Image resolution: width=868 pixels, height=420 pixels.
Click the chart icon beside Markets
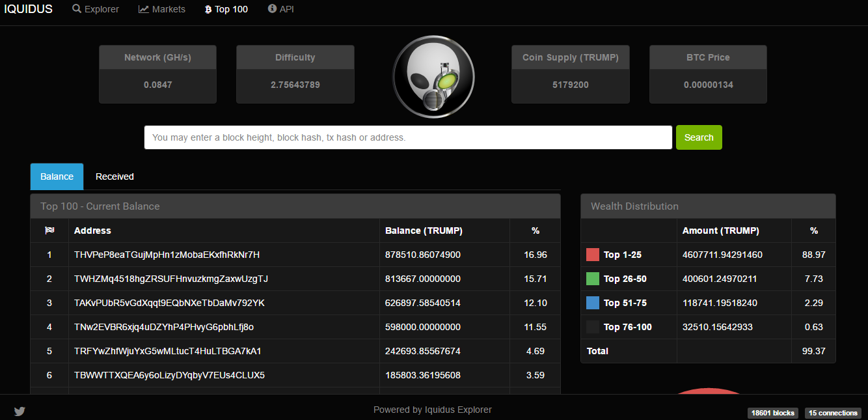point(144,9)
